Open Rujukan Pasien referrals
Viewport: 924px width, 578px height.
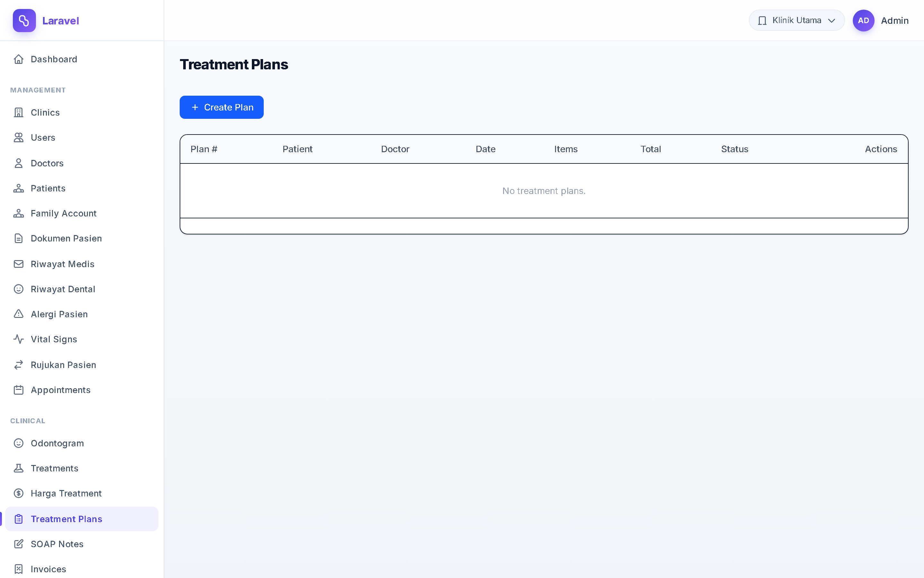(82, 365)
